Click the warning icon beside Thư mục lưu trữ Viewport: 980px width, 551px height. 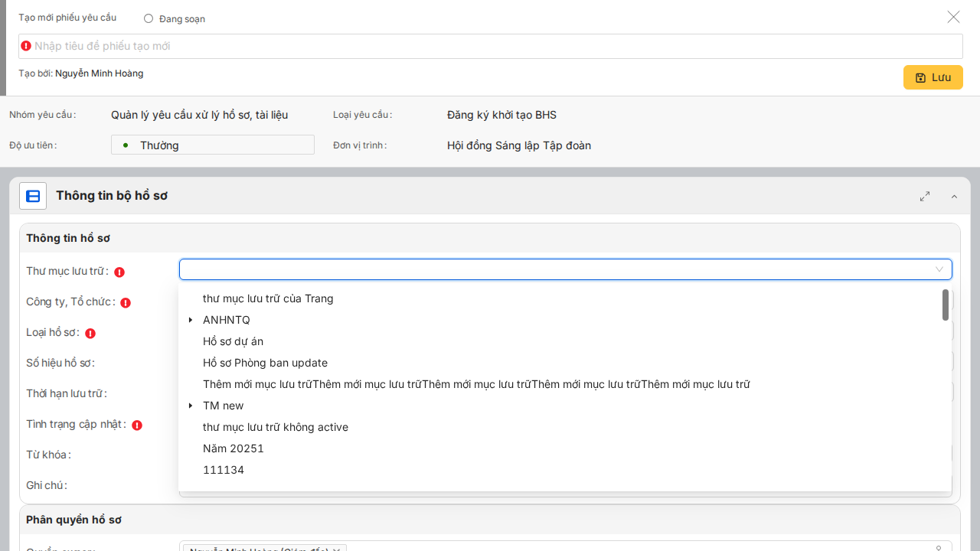(x=119, y=272)
